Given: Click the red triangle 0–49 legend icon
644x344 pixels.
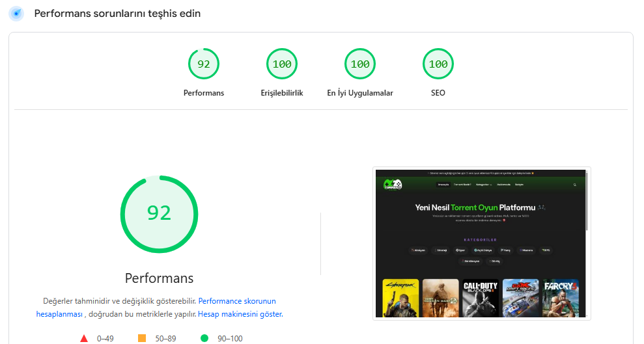Looking at the screenshot, I should tap(84, 338).
